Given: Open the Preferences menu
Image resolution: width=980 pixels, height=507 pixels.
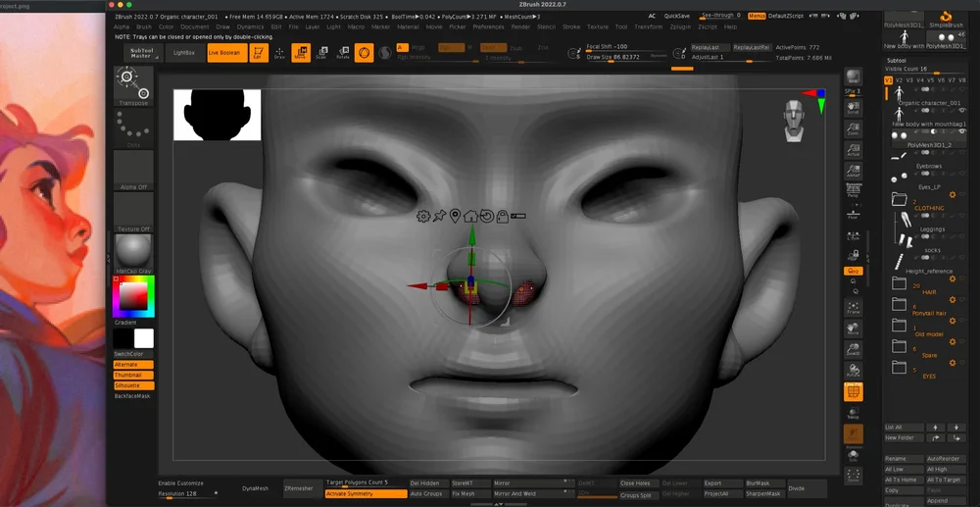Looking at the screenshot, I should point(488,26).
